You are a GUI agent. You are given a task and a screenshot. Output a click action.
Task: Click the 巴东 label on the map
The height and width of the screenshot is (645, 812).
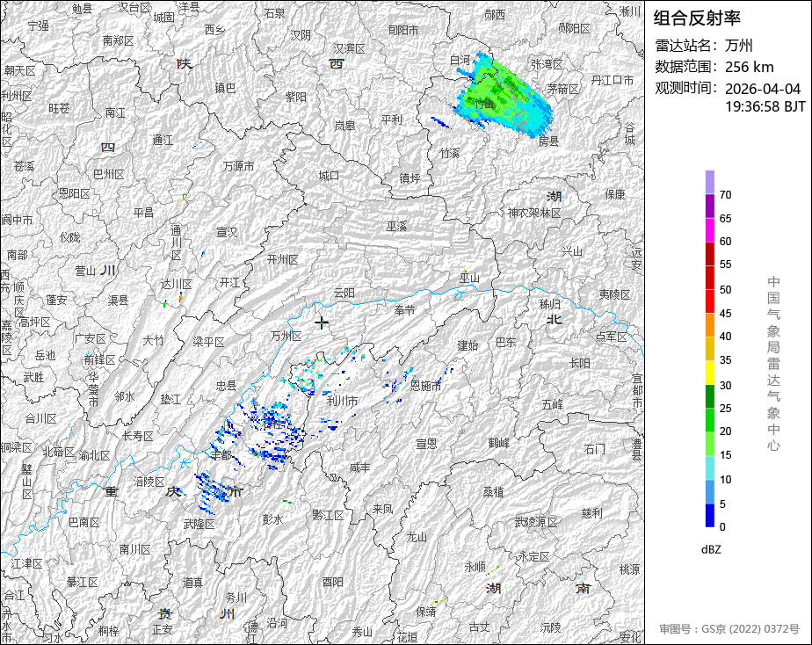point(506,342)
